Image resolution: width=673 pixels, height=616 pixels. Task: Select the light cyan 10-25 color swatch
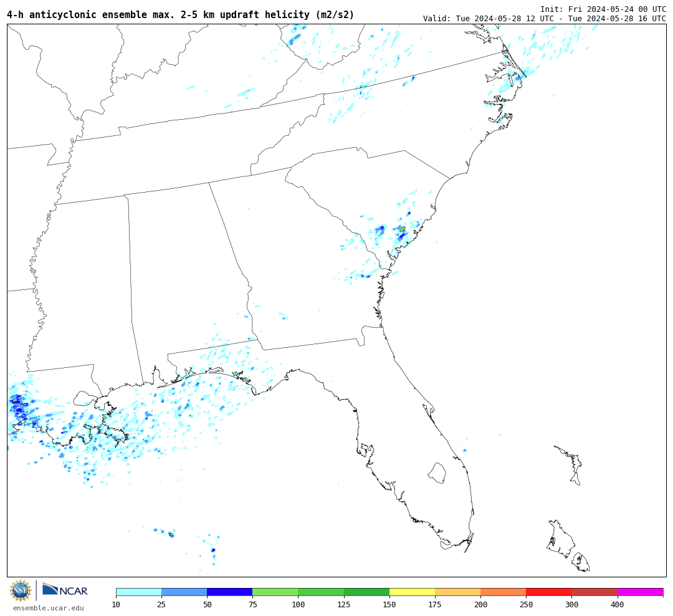click(x=138, y=592)
